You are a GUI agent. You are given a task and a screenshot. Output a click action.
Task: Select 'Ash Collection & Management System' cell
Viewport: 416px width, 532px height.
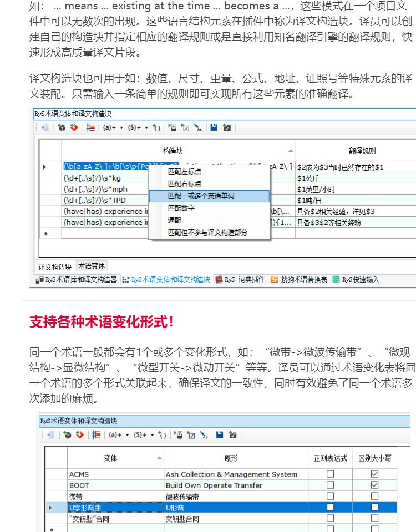tap(236, 474)
